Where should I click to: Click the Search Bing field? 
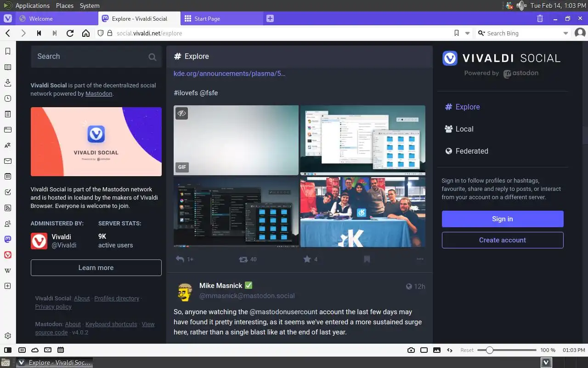click(523, 33)
